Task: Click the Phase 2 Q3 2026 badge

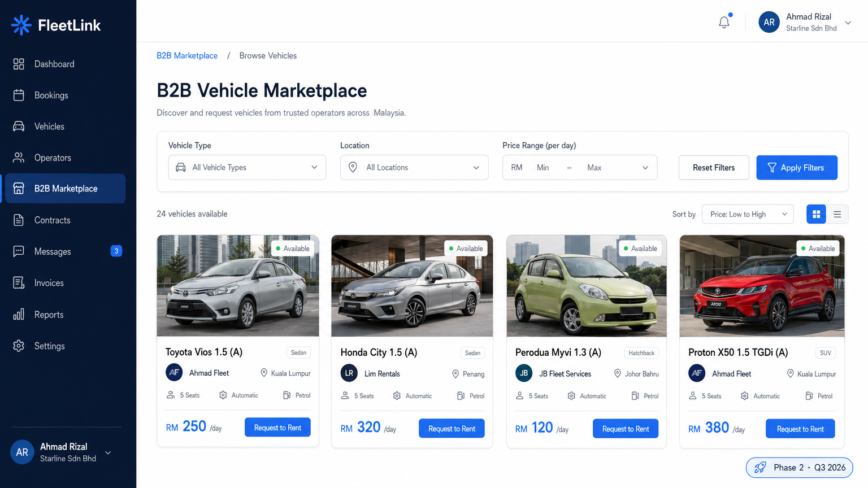Action: pyautogui.click(x=799, y=468)
